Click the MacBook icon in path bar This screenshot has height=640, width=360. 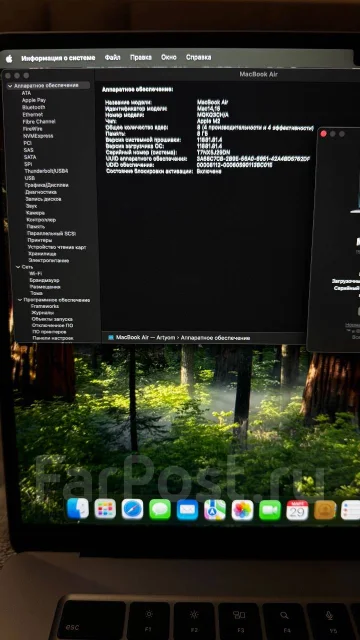(111, 338)
